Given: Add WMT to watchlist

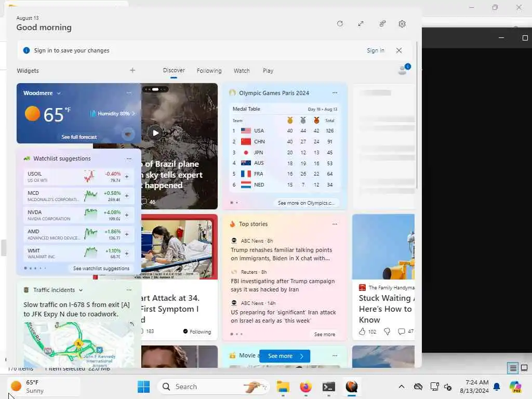Looking at the screenshot, I should (127, 254).
